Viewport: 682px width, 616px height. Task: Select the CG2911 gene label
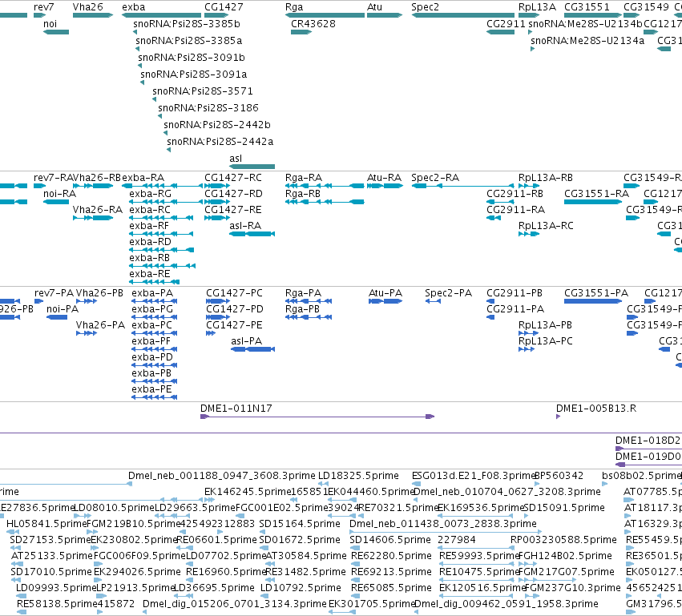click(x=506, y=24)
